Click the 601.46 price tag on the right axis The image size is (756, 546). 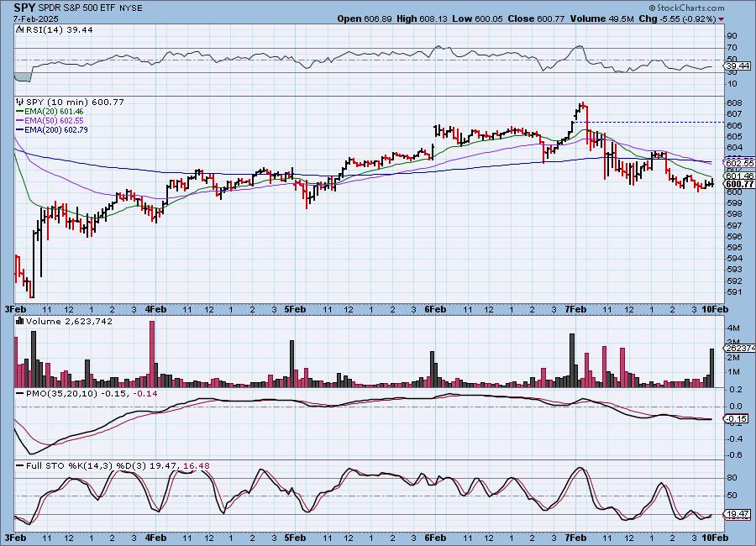point(739,176)
